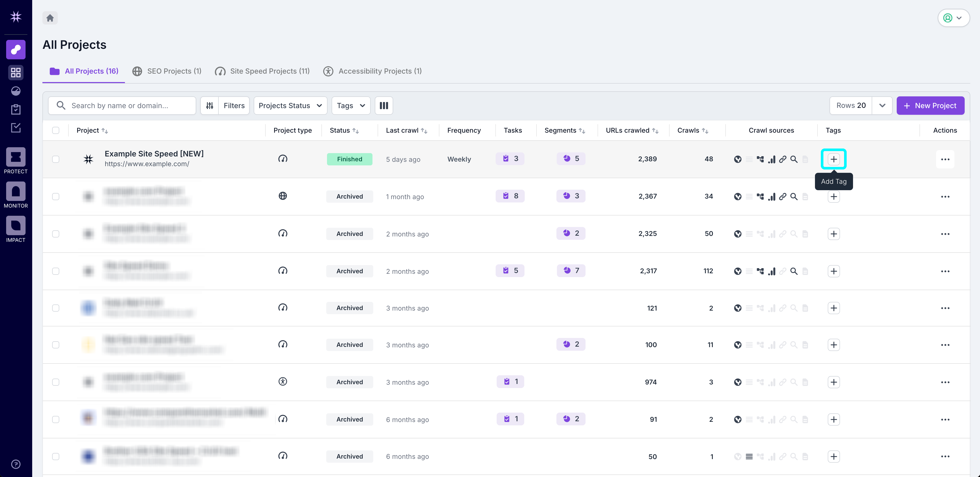Open the Tags filter dropdown
Screen dimensions: 980x477
pyautogui.click(x=351, y=106)
